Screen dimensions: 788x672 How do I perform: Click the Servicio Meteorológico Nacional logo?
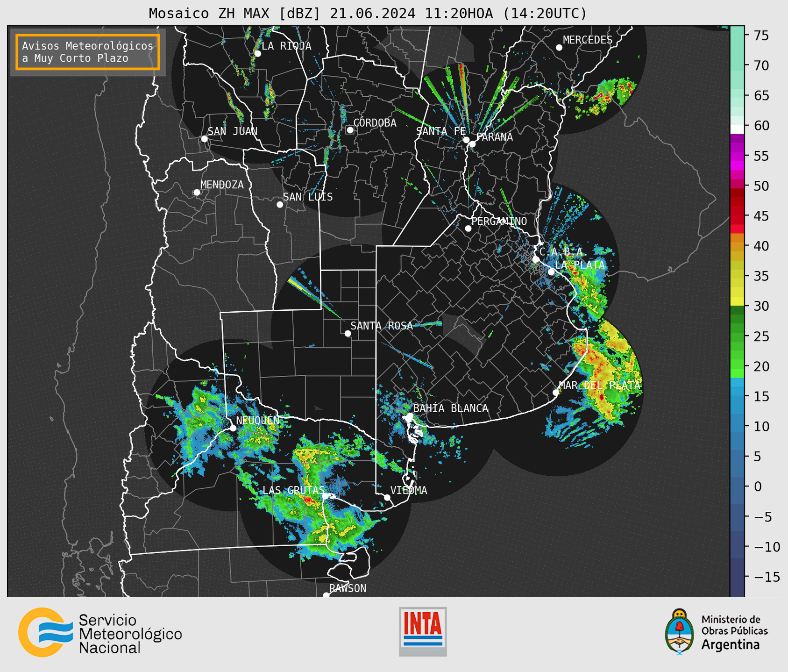pyautogui.click(x=100, y=632)
